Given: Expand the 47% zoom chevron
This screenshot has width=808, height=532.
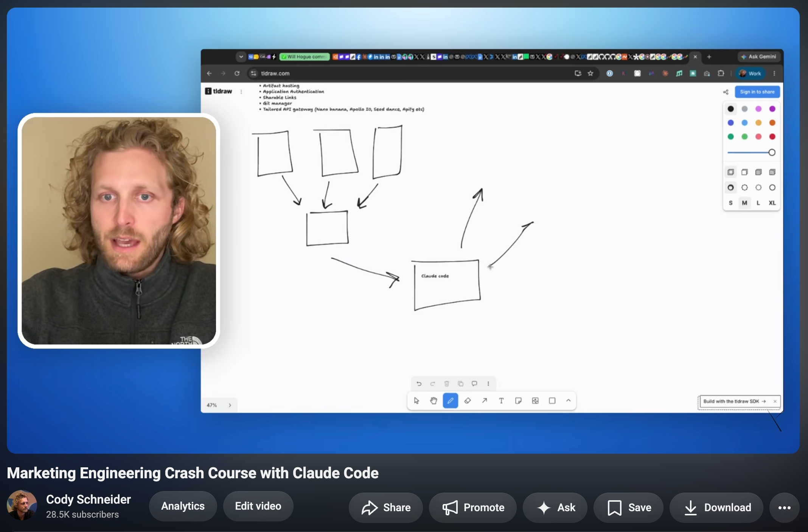Looking at the screenshot, I should point(230,405).
